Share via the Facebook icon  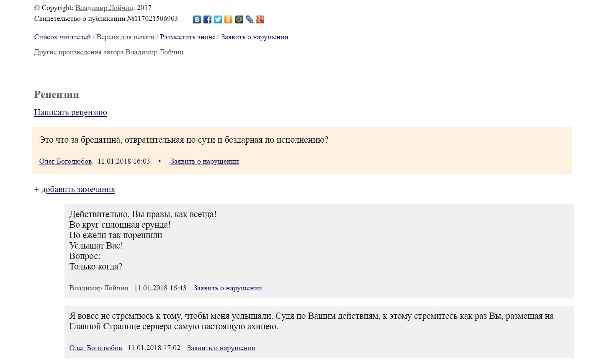point(207,20)
